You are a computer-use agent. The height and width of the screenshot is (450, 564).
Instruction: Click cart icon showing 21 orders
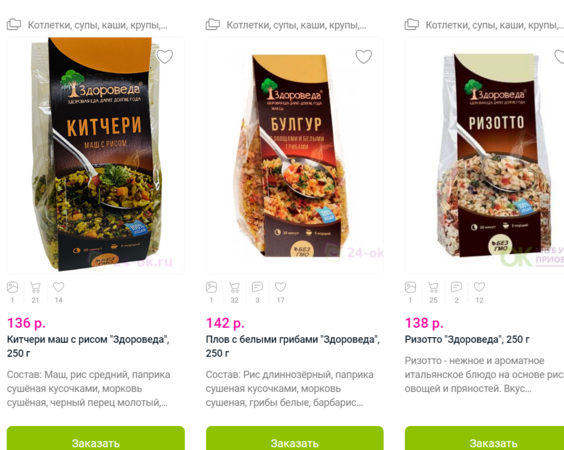(x=35, y=287)
